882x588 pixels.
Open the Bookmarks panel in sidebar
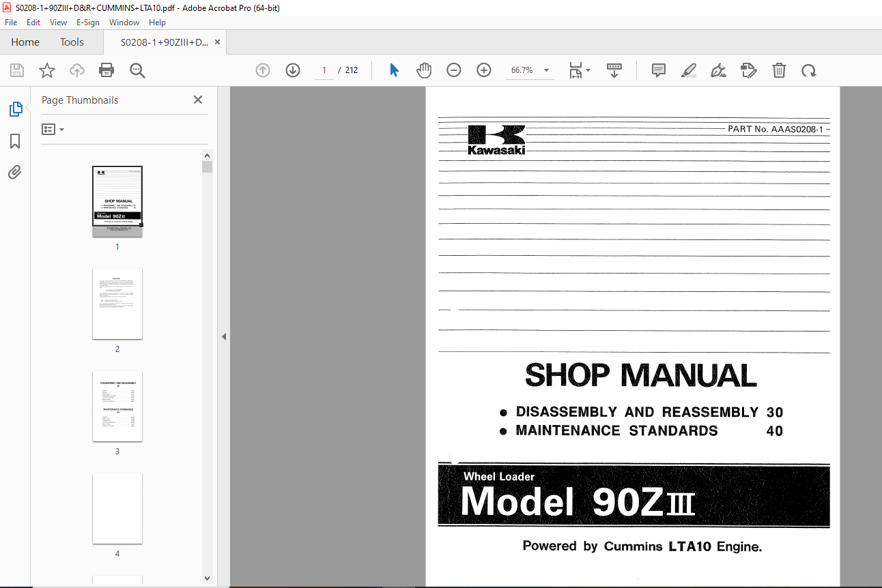pos(15,141)
